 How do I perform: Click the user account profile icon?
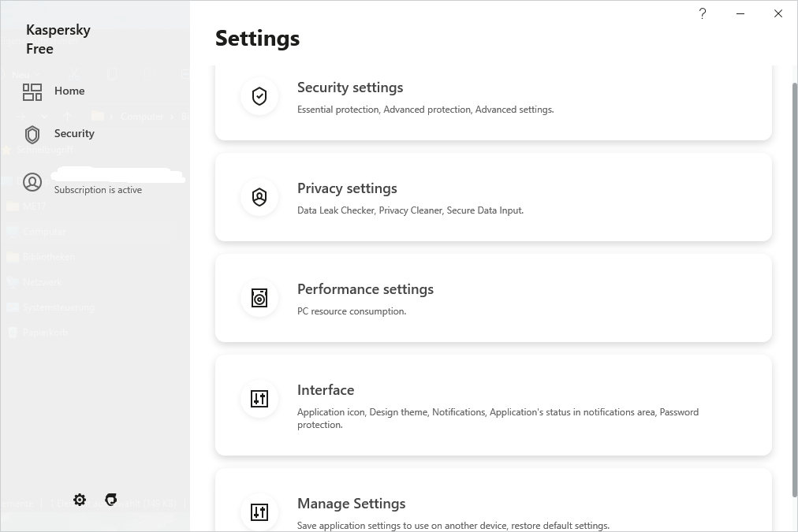pyautogui.click(x=32, y=183)
